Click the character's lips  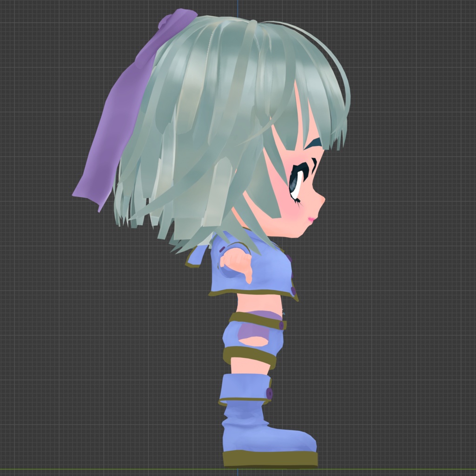coord(311,218)
